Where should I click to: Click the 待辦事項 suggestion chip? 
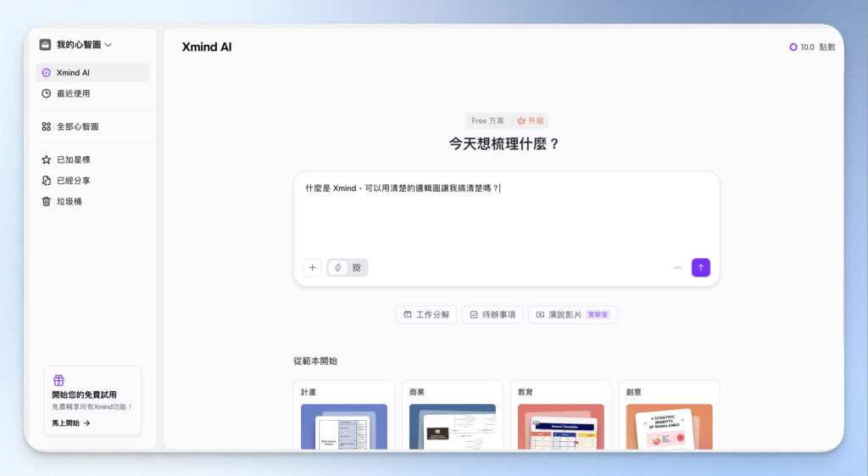492,315
